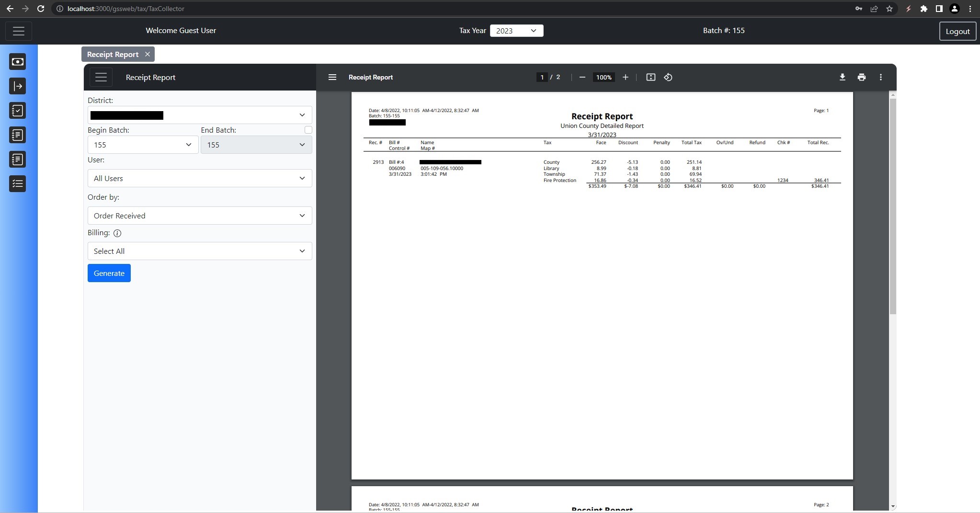Click the share page icon in address bar
Screen dimensions: 980x513
pos(874,9)
